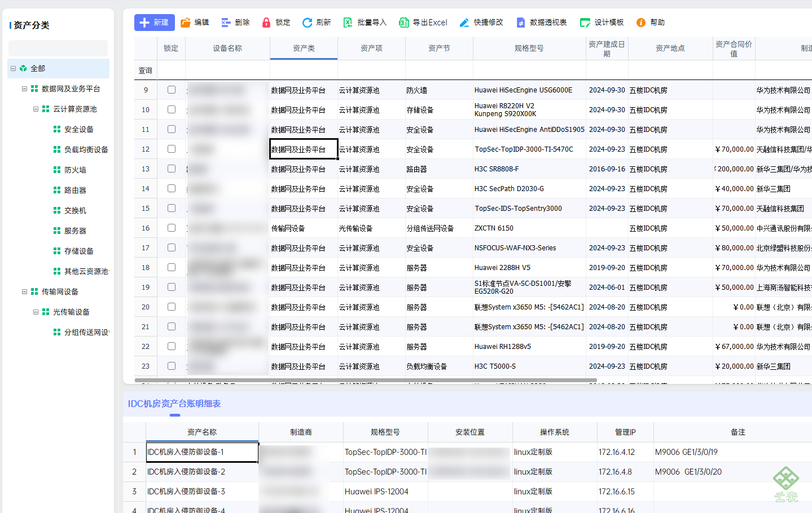
Task: Switch to the IDC机房资产台账明细表 tab
Action: (174, 404)
